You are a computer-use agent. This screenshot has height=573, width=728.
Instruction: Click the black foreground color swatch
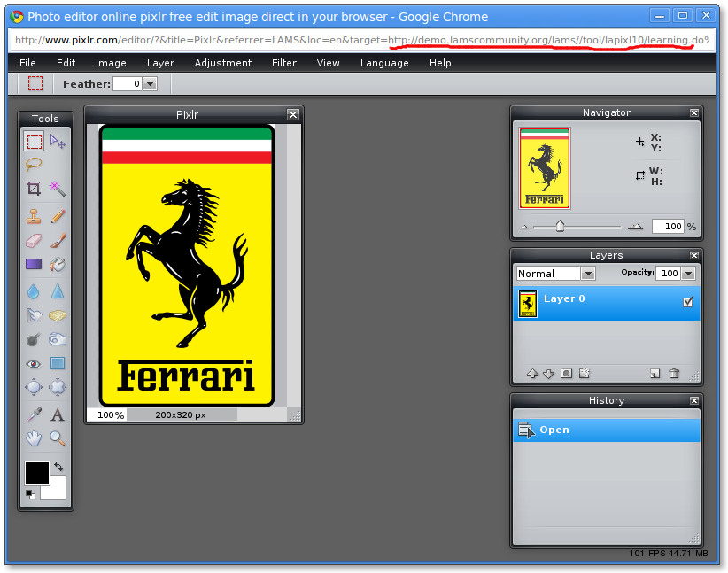coord(36,473)
